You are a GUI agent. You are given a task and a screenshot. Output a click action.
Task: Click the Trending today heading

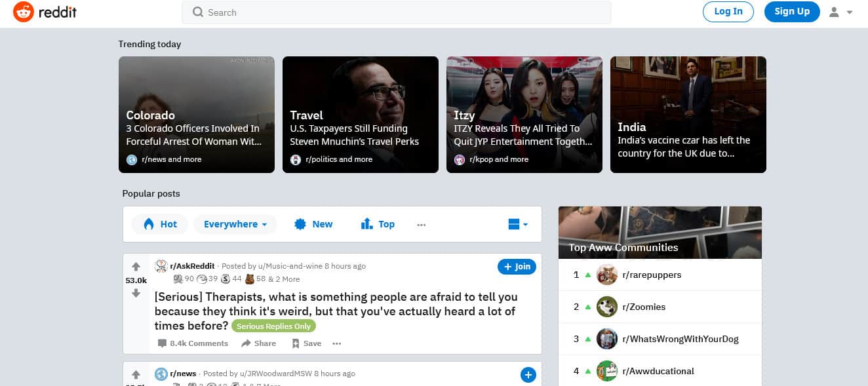(x=149, y=45)
